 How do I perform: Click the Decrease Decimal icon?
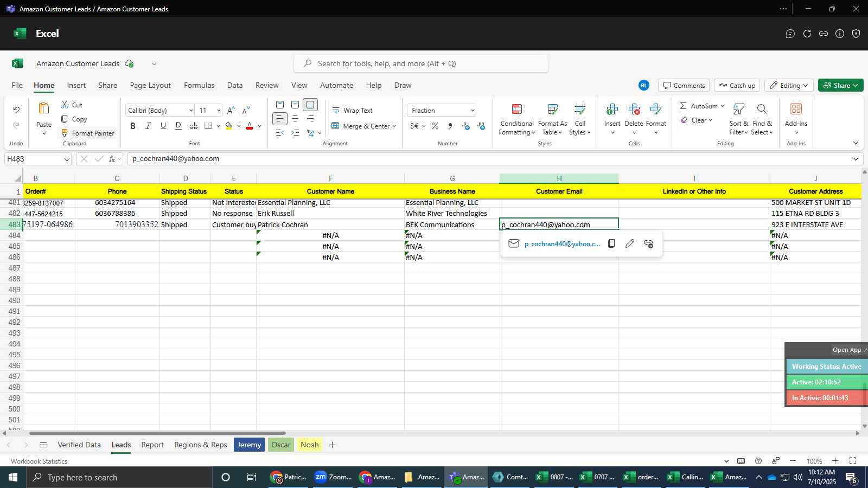point(481,126)
